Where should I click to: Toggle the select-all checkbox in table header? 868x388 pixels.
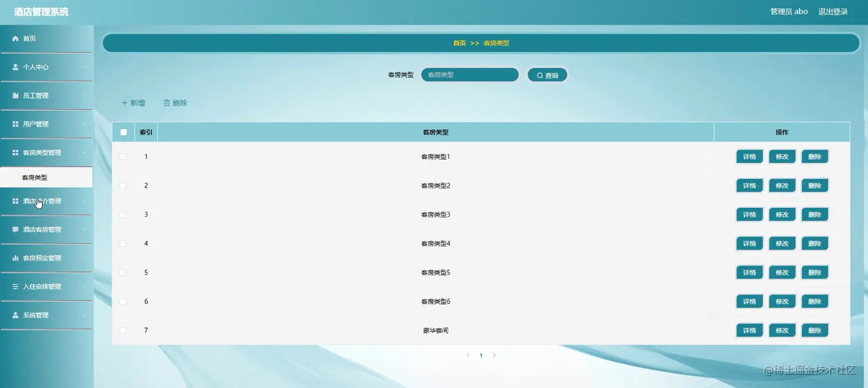click(123, 132)
